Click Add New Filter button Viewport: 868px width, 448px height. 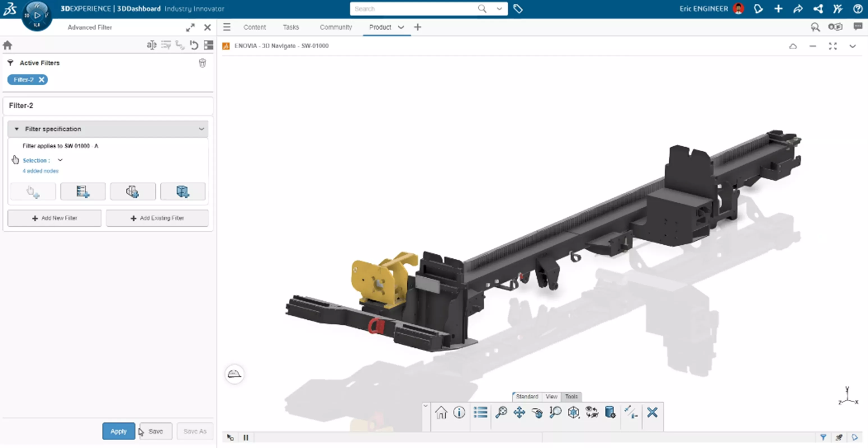pos(54,218)
